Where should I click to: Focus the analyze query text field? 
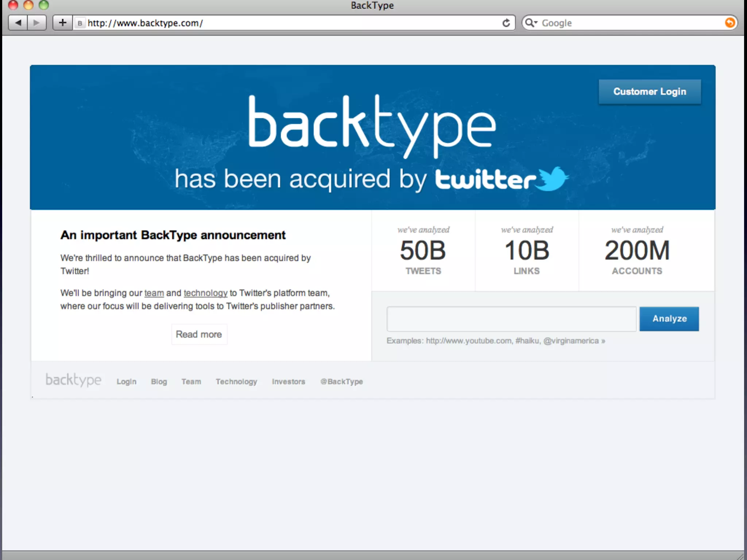511,319
